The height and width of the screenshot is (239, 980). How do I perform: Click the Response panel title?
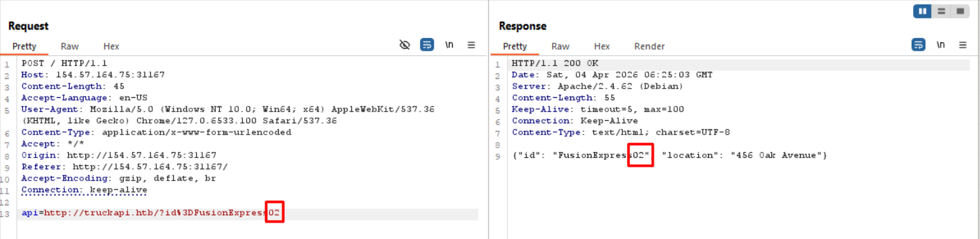point(522,26)
